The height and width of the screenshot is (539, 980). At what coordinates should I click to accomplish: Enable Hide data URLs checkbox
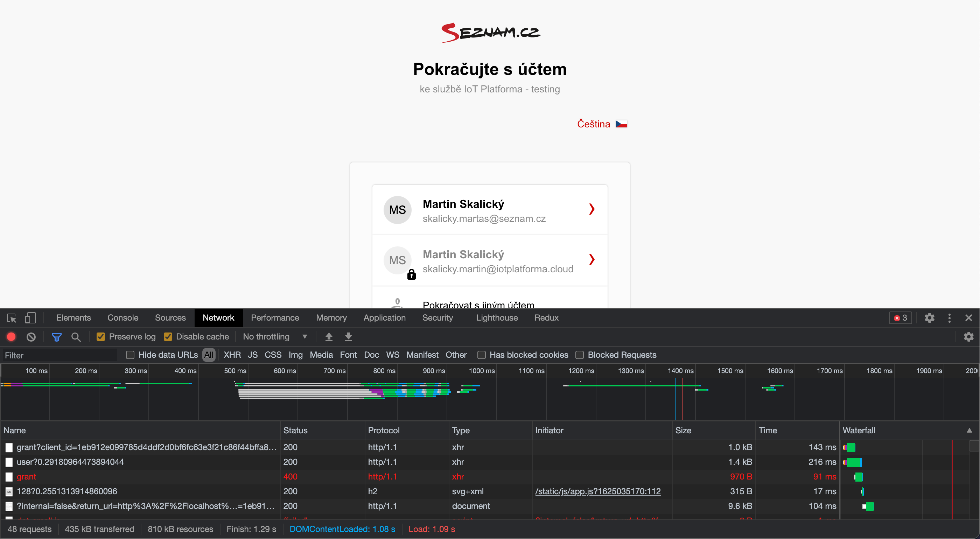tap(130, 355)
